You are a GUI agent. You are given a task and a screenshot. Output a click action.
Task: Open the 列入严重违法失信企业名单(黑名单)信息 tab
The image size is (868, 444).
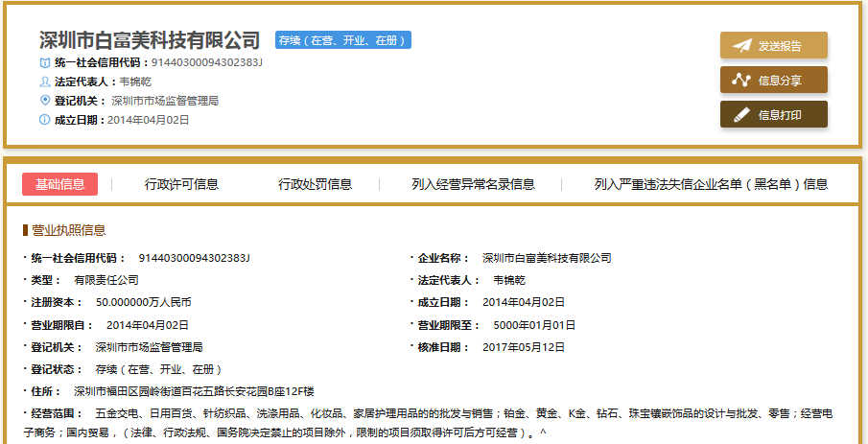click(711, 184)
